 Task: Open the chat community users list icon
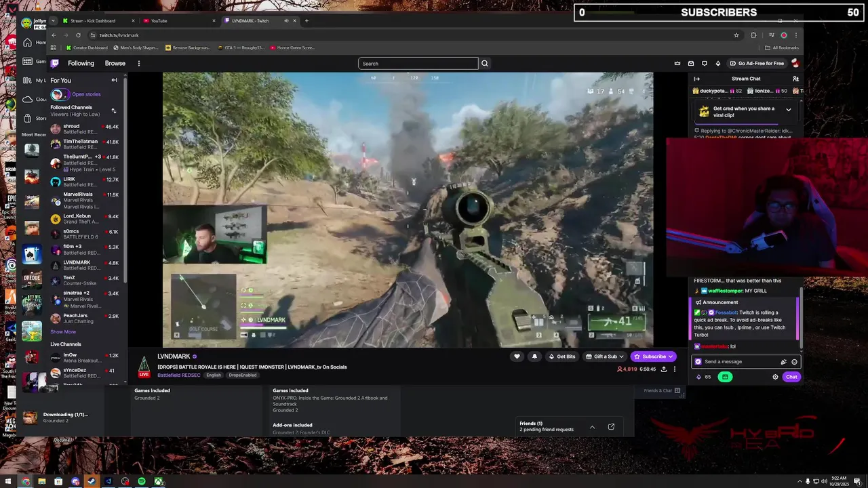(x=795, y=79)
